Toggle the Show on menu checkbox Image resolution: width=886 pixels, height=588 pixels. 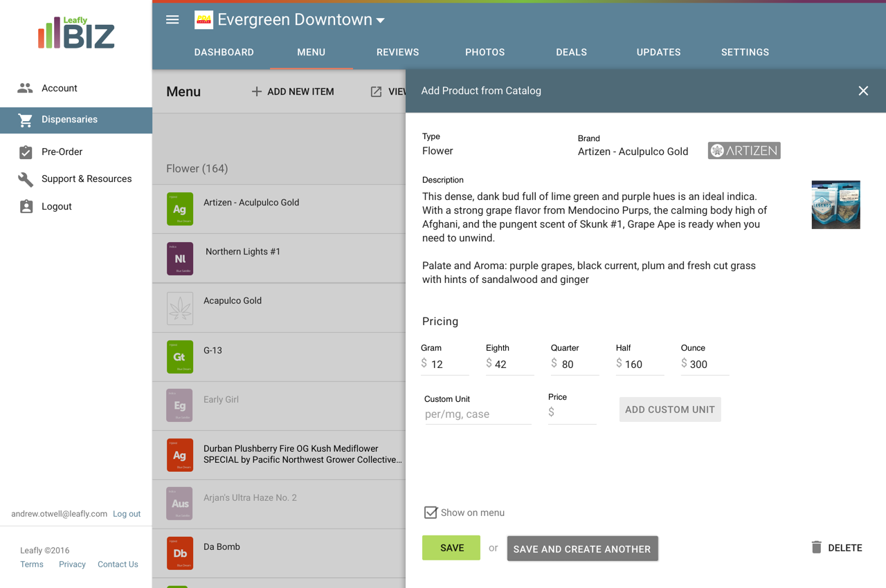431,513
